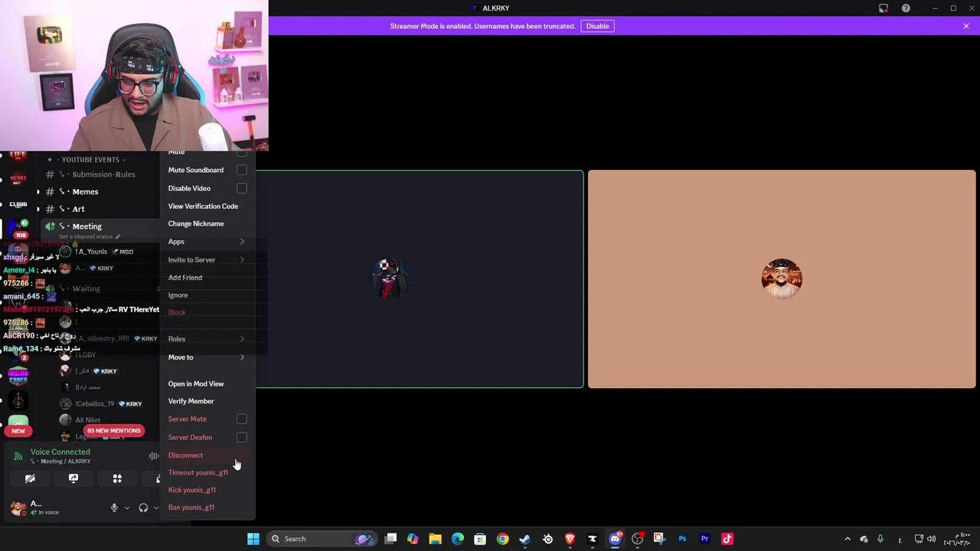Click Windows Start button
Image resolution: width=980 pixels, height=551 pixels.
pyautogui.click(x=253, y=539)
